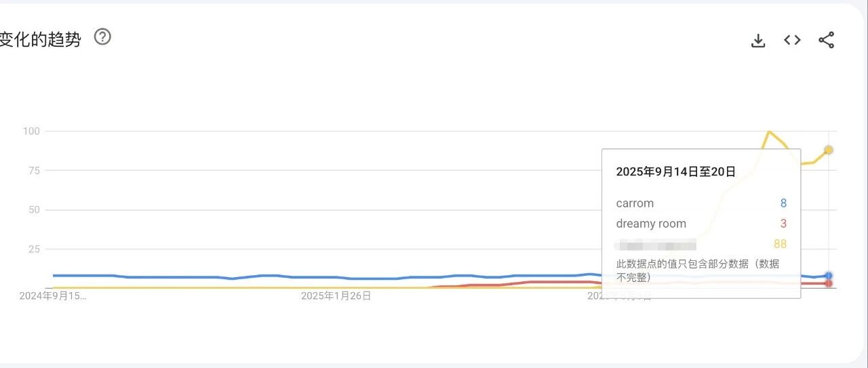Click the 2024年9月15 date axis label

pos(53,296)
